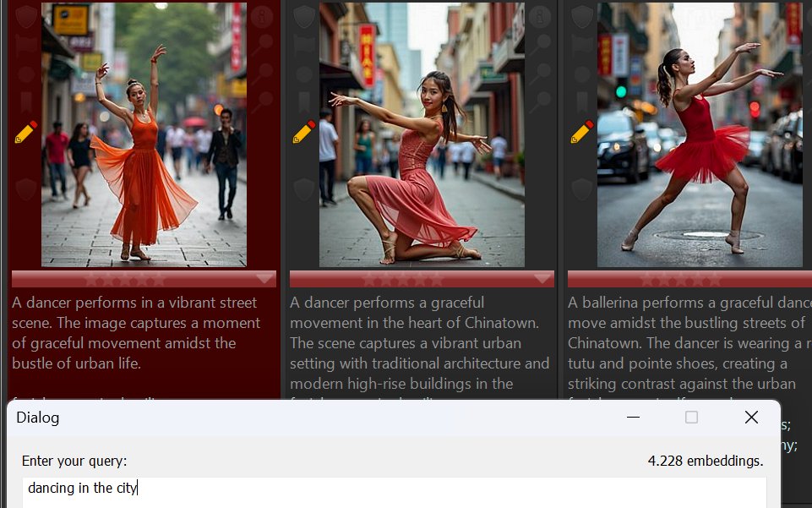Screen dimensions: 812x508
Task: Click the bookmark icon on the second card
Action: pos(302,98)
